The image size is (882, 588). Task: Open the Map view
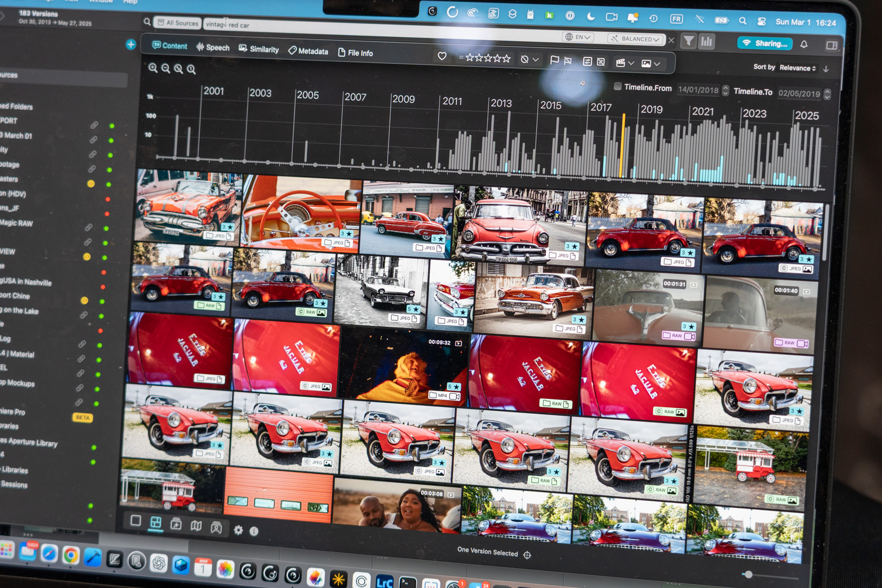coord(197,525)
